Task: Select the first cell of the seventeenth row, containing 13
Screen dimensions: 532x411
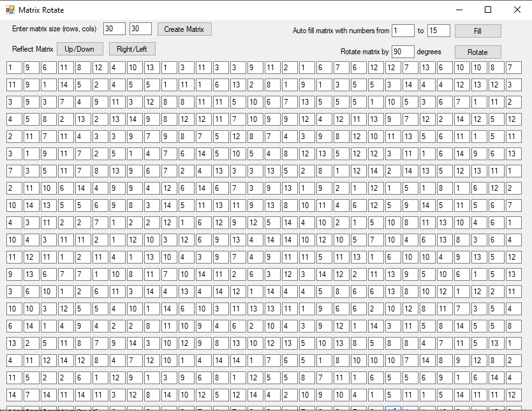Action: click(x=14, y=343)
